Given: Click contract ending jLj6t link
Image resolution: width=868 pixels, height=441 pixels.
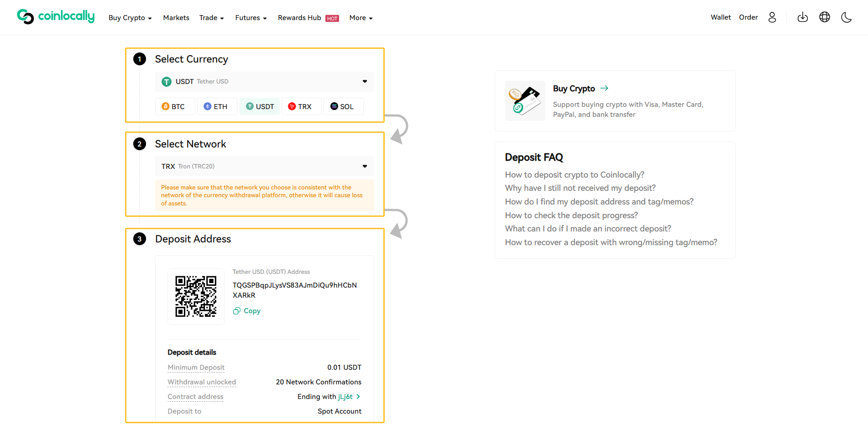Looking at the screenshot, I should [345, 397].
